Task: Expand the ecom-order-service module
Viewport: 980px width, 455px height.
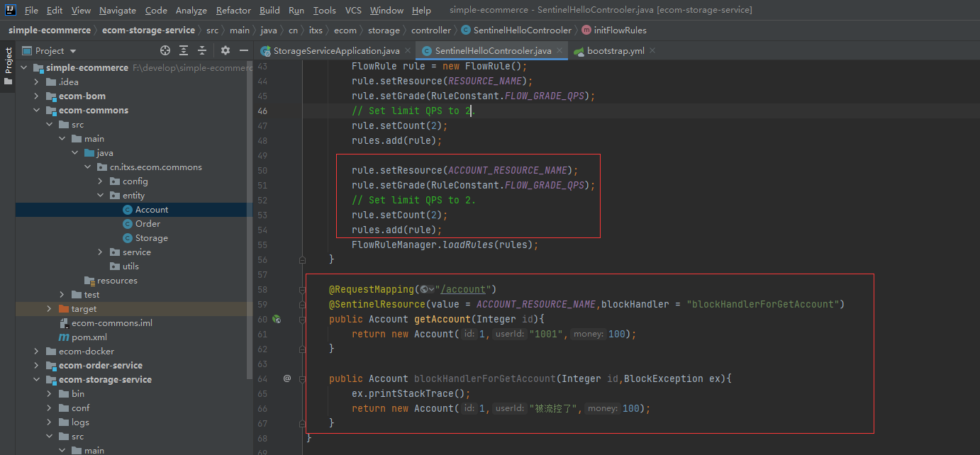Action: tap(36, 366)
